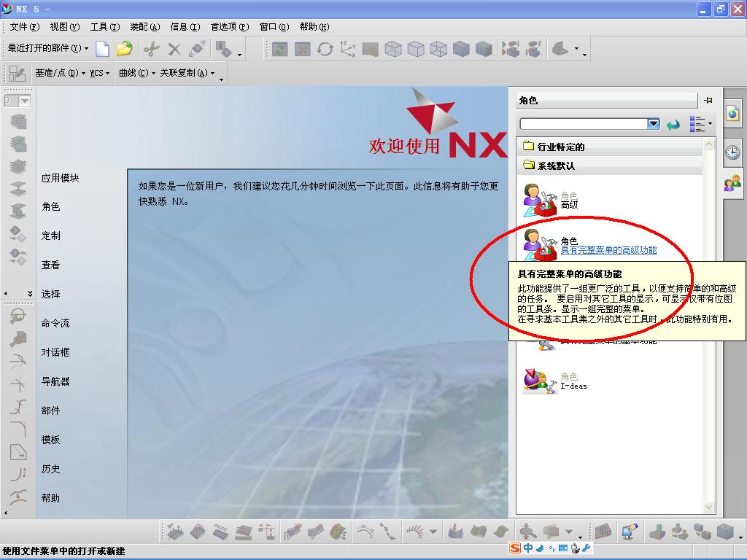Click the shaded solid cube icon
The width and height of the screenshot is (747, 560).
pyautogui.click(x=461, y=49)
